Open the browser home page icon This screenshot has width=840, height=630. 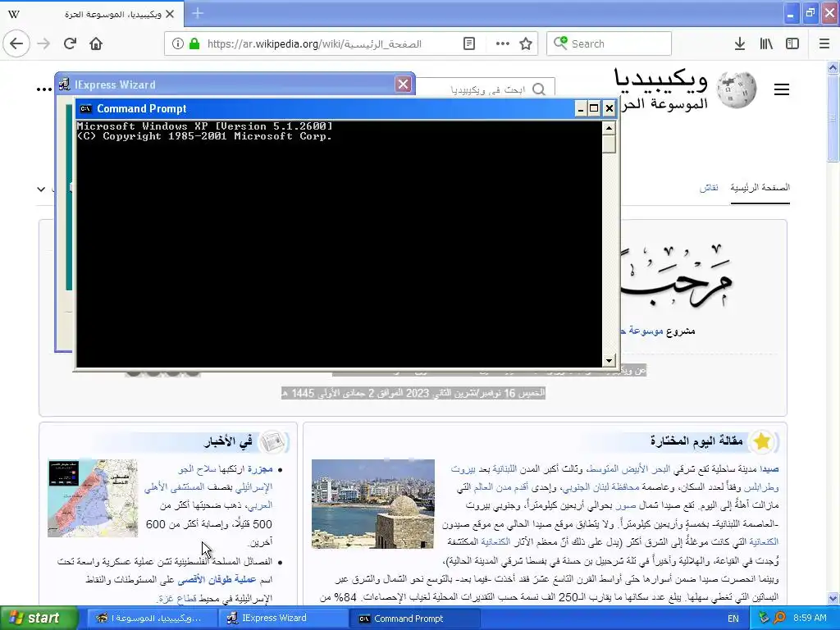tap(96, 43)
